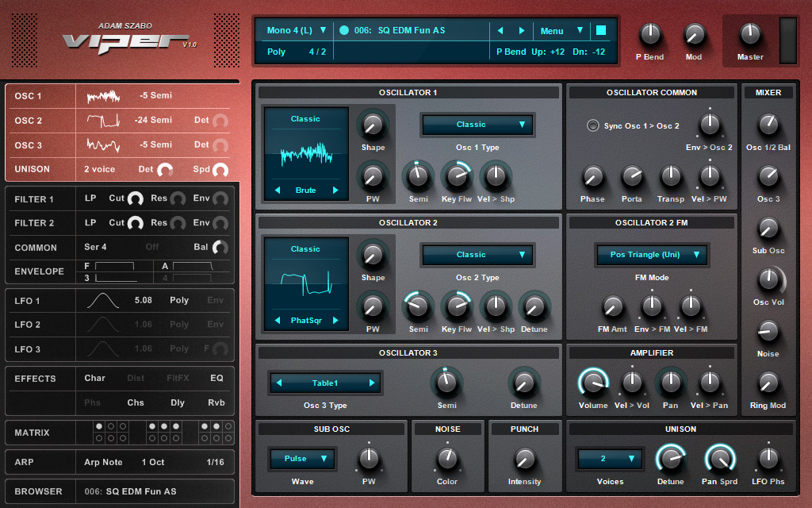This screenshot has width=812, height=508.
Task: Click the Amplifier Volume knob
Action: 592,383
